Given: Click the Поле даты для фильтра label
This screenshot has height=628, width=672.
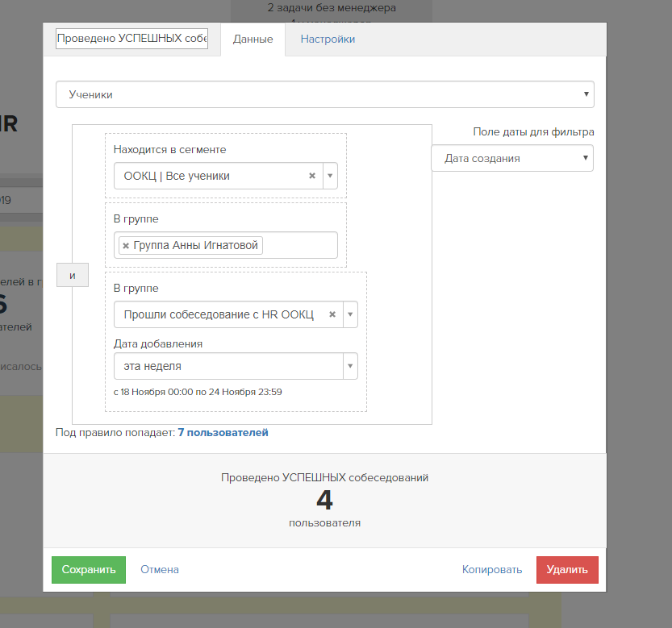Looking at the screenshot, I should (x=533, y=132).
